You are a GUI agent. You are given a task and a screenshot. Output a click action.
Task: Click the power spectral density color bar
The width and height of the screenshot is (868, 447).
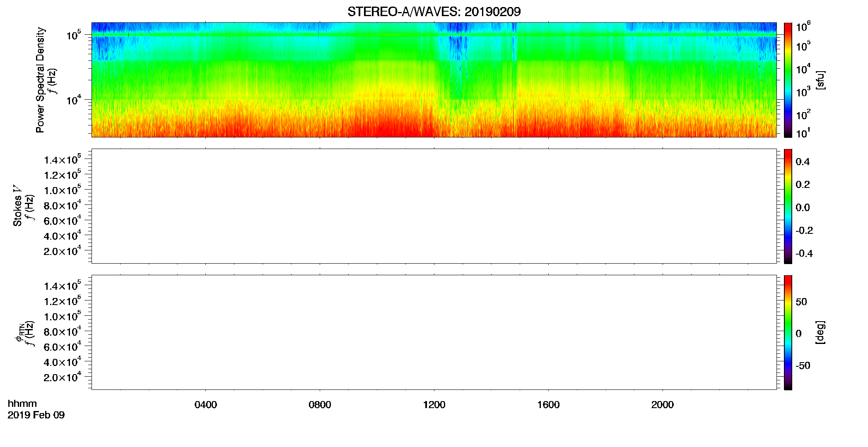click(788, 80)
